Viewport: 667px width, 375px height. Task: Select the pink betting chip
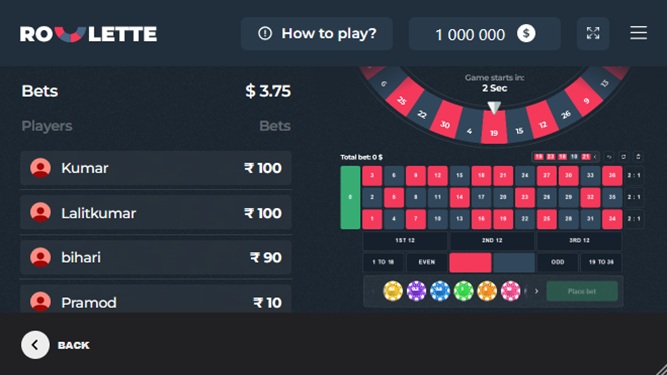[510, 291]
